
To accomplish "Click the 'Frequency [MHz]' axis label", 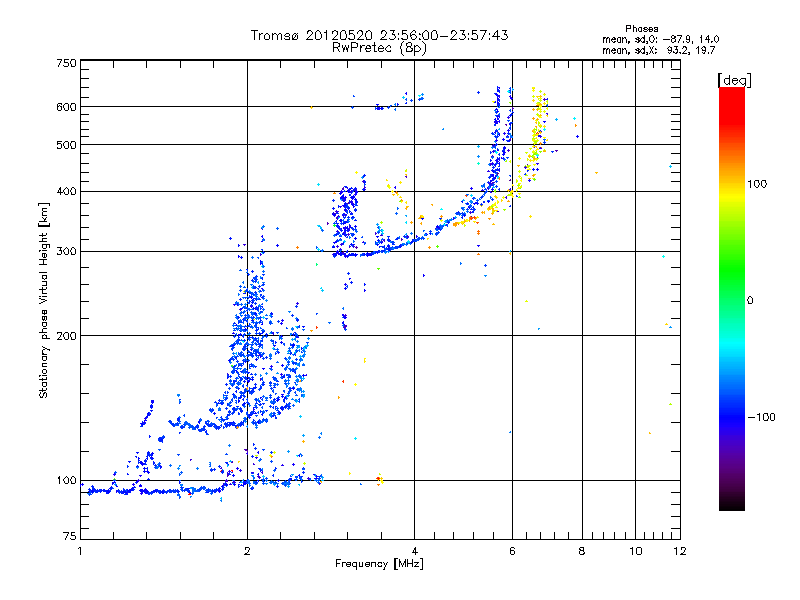I will (x=379, y=564).
